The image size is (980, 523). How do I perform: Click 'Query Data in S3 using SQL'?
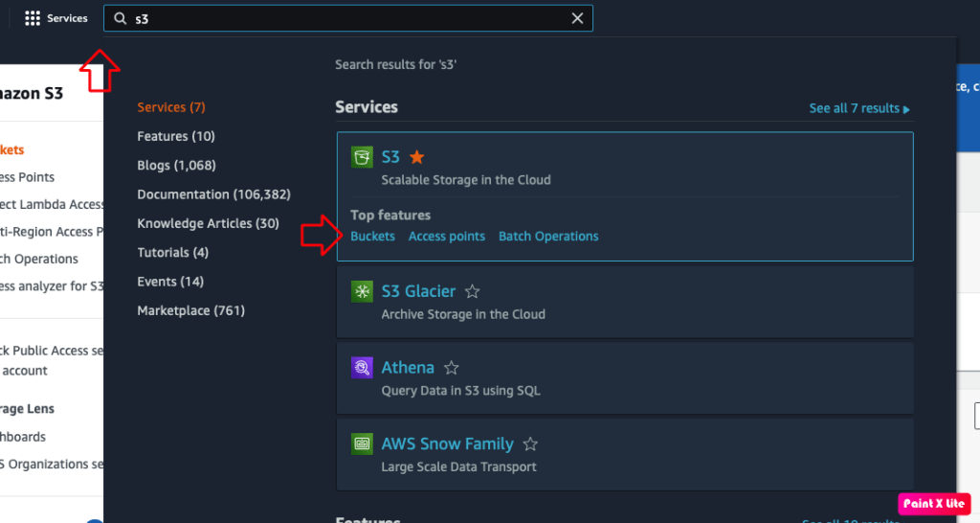pyautogui.click(x=460, y=391)
